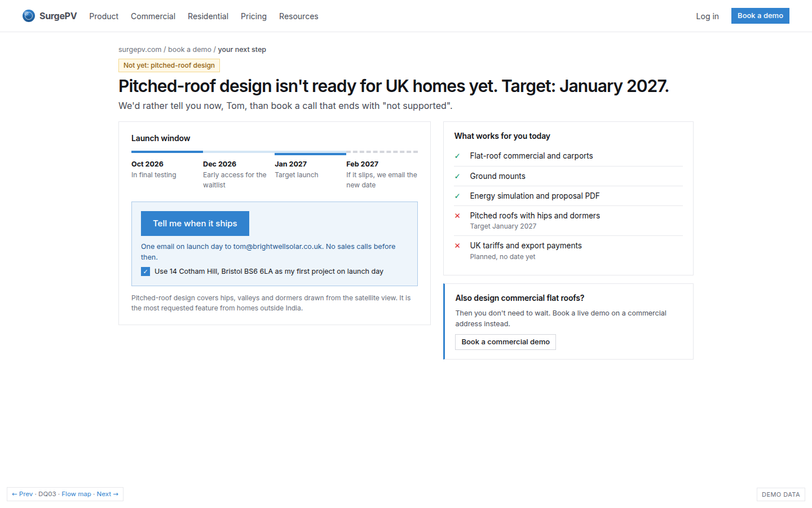Click the Not yet: pitched-roof design badge
This screenshot has height=508, width=812.
pyautogui.click(x=169, y=65)
